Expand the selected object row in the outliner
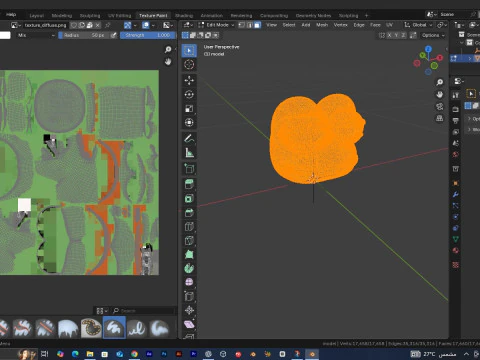 click(470, 59)
